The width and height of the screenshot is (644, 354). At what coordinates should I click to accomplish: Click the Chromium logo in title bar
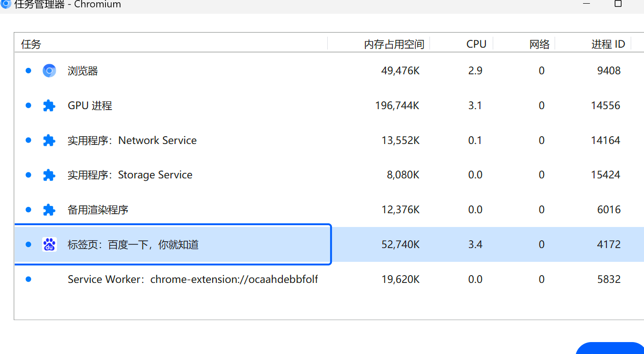[x=6, y=5]
